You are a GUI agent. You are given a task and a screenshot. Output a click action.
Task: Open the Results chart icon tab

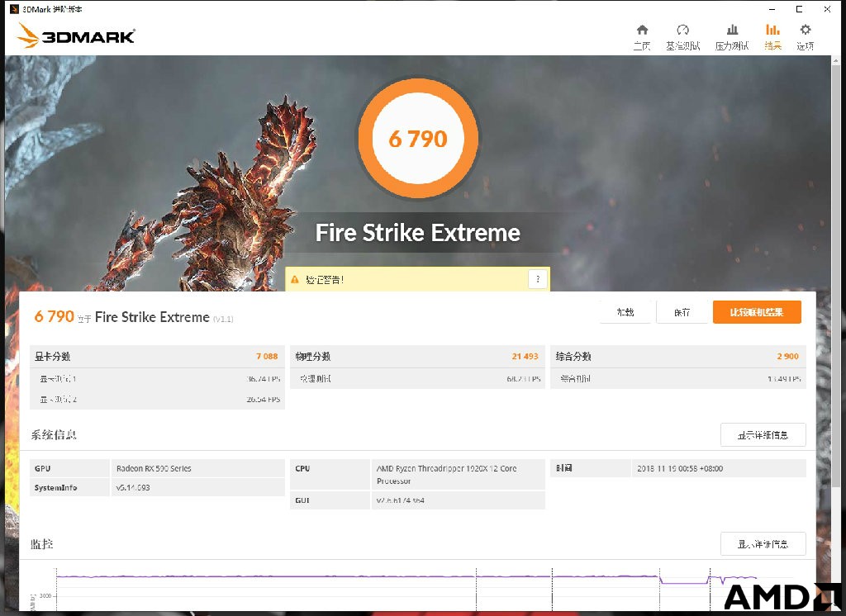772,36
